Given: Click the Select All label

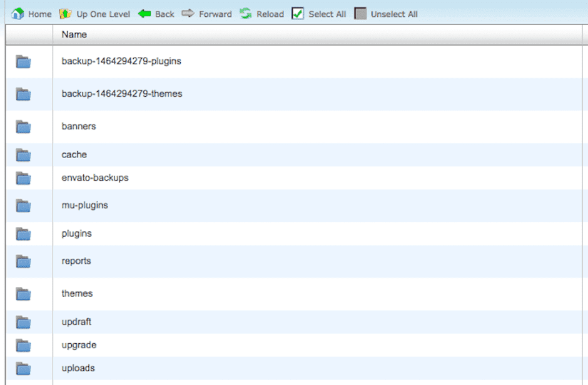Looking at the screenshot, I should coord(327,14).
